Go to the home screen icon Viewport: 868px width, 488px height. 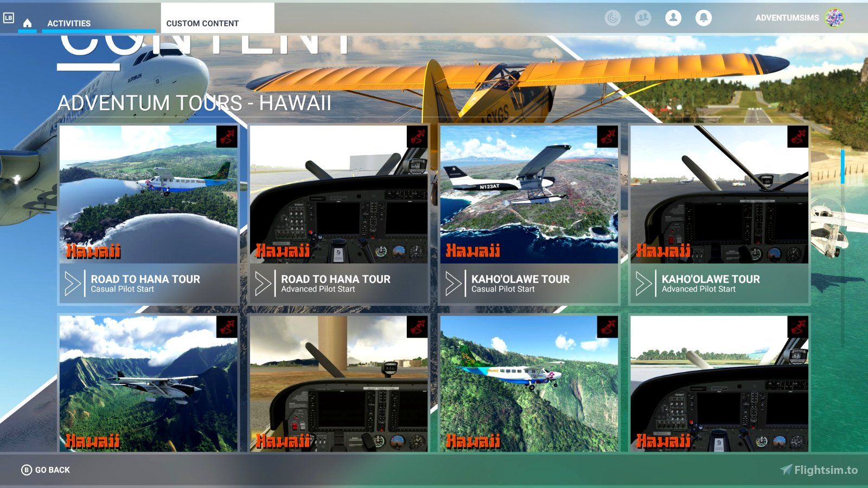click(27, 23)
